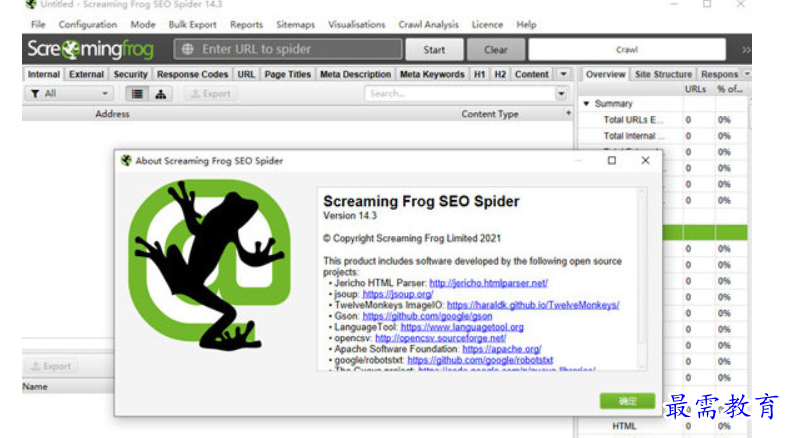The width and height of the screenshot is (787, 438).
Task: Select the Page Titles tab
Action: (x=288, y=74)
